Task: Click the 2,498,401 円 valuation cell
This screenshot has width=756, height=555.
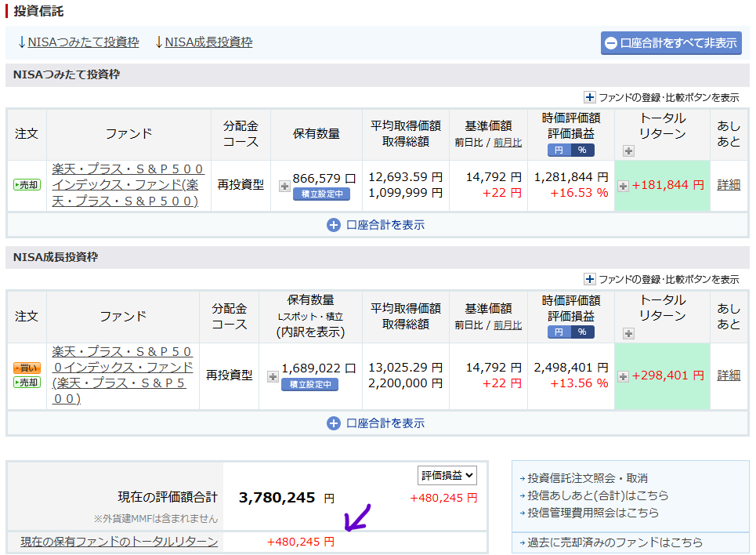Action: (x=571, y=368)
